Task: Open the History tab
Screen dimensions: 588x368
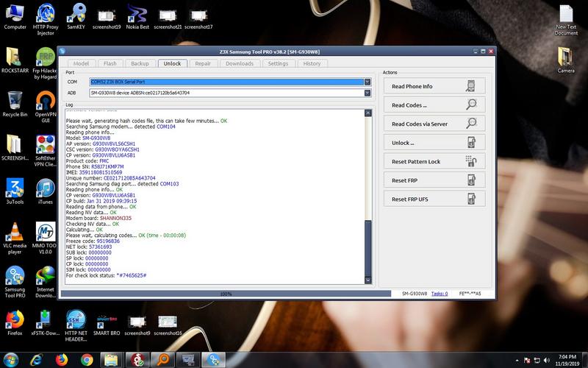Action: point(312,63)
